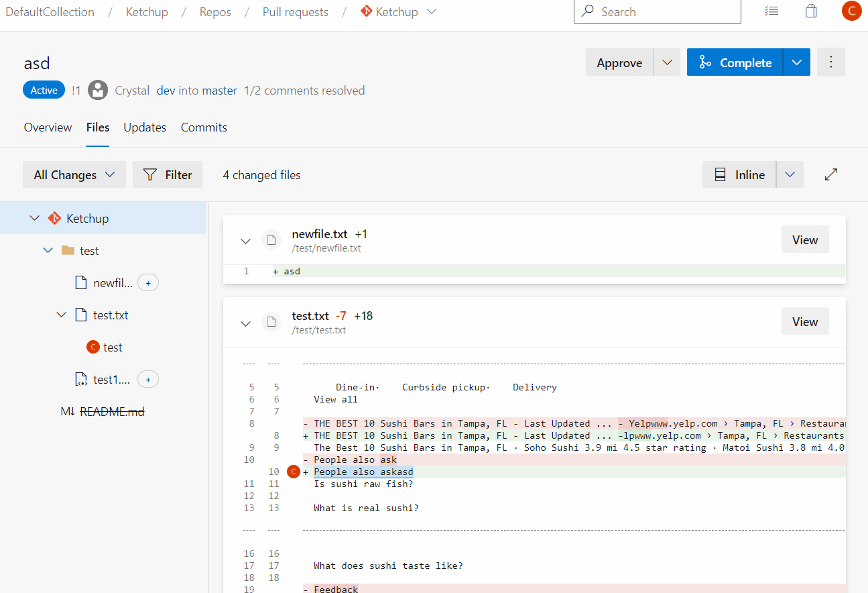Open the user avatar in top-right corner
Viewport: 868px width, 593px height.
coord(851,11)
